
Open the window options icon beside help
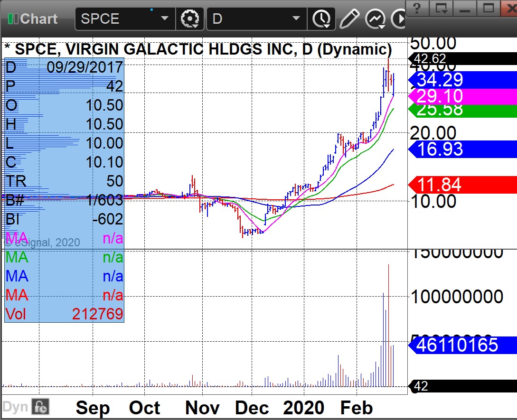(441, 8)
